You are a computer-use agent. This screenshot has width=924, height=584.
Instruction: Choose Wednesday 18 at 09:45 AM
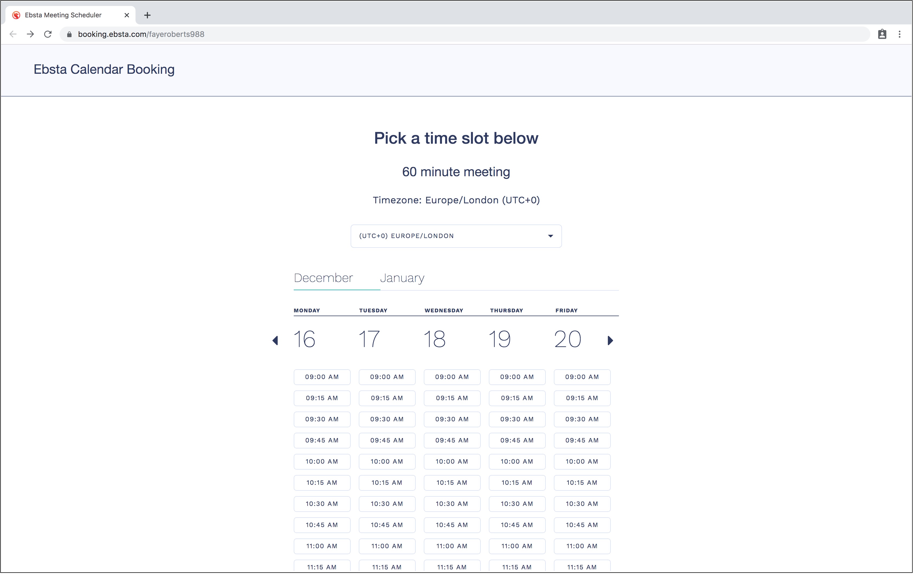click(452, 440)
